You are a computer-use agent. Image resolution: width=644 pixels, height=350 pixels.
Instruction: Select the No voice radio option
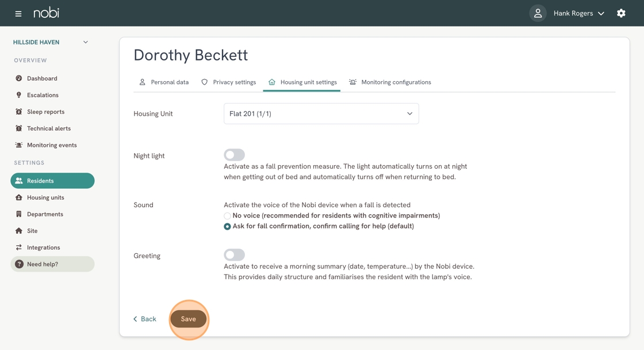click(x=227, y=216)
